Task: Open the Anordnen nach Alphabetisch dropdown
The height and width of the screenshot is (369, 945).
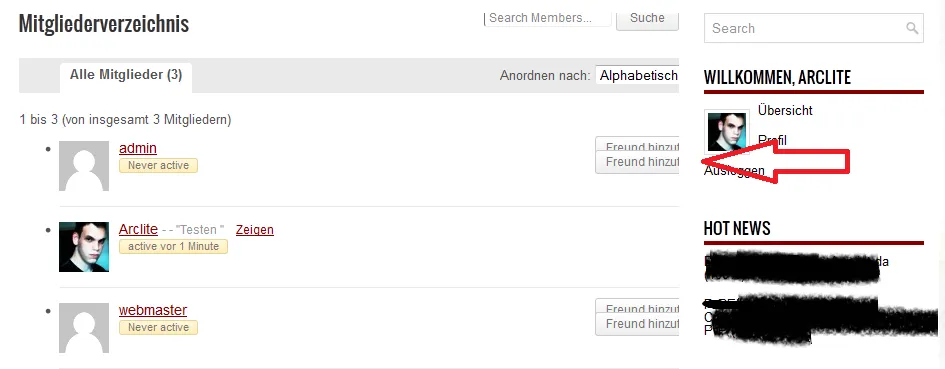Action: point(638,76)
